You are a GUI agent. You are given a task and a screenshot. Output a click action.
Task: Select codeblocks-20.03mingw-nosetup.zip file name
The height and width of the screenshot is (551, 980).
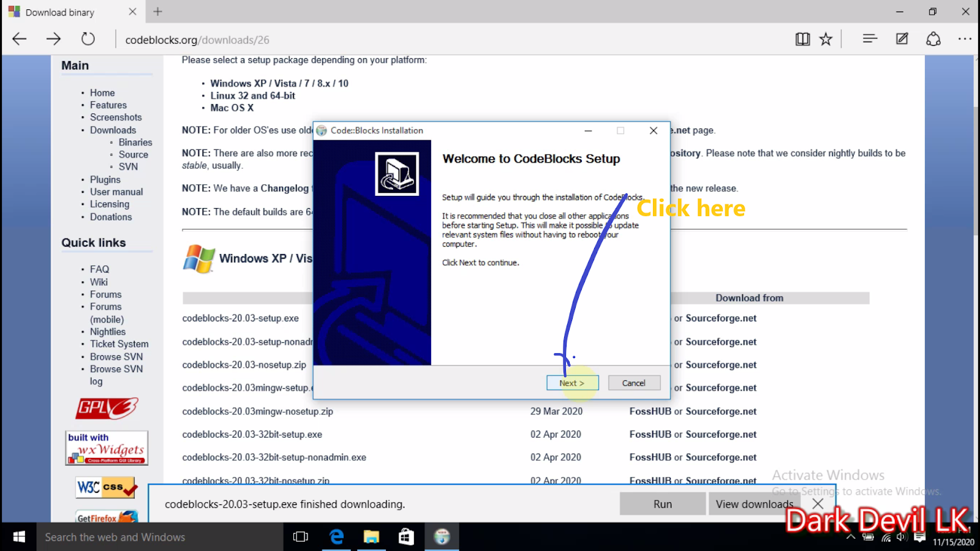tap(258, 411)
